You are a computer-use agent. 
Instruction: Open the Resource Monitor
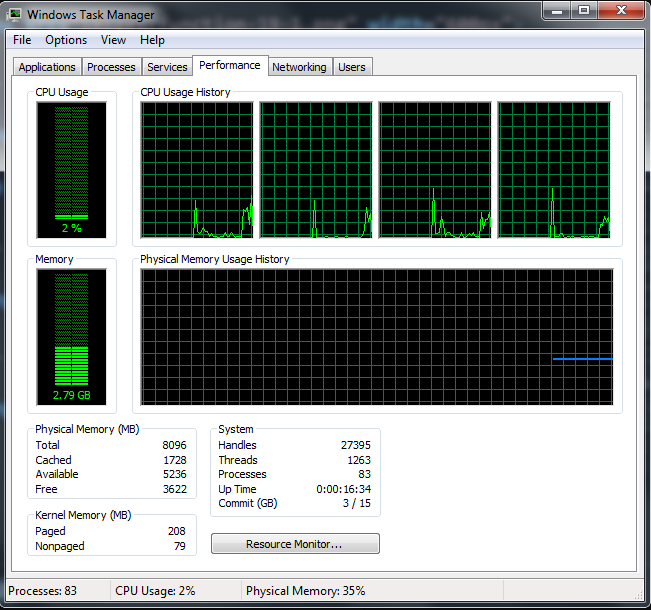[295, 544]
